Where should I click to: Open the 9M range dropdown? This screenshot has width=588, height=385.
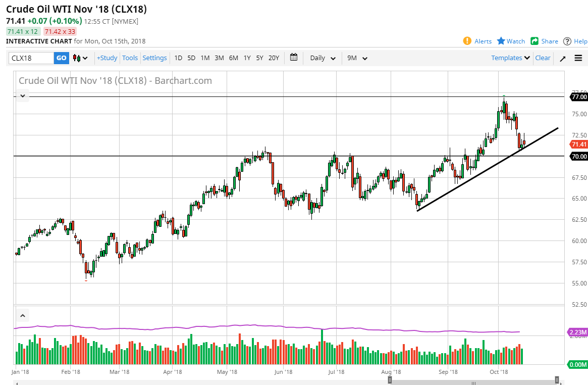tap(357, 58)
